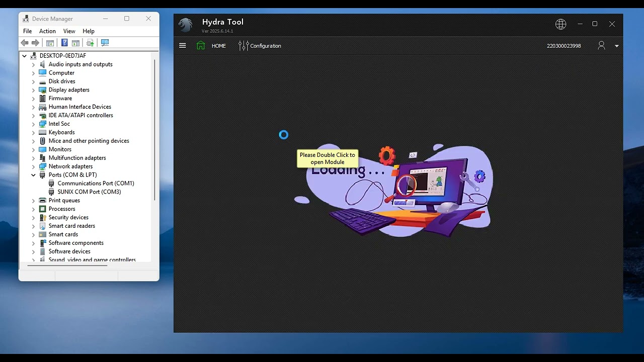
Task: Expand the account dropdown arrow in Hydra Tool
Action: click(x=617, y=46)
